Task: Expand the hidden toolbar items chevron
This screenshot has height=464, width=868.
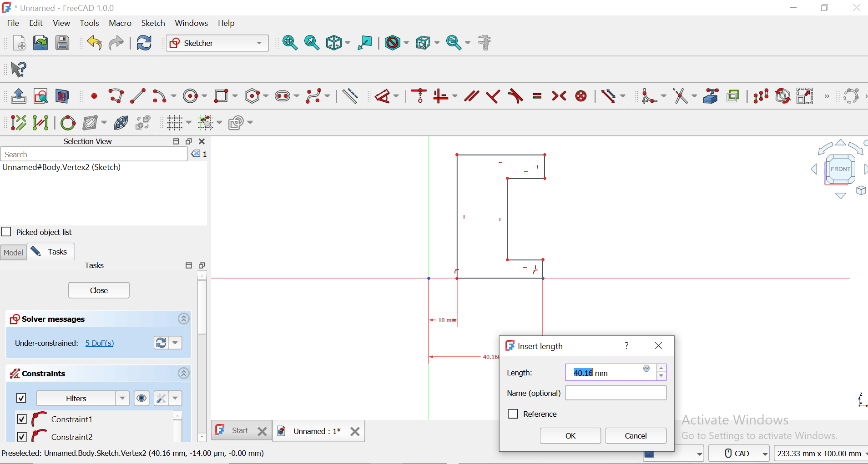Action: click(x=827, y=96)
